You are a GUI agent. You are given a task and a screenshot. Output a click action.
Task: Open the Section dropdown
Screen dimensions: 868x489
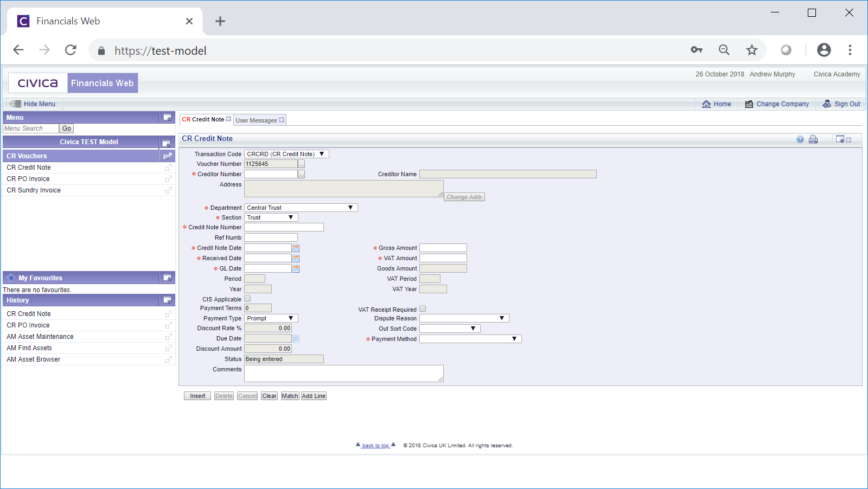[x=271, y=217]
